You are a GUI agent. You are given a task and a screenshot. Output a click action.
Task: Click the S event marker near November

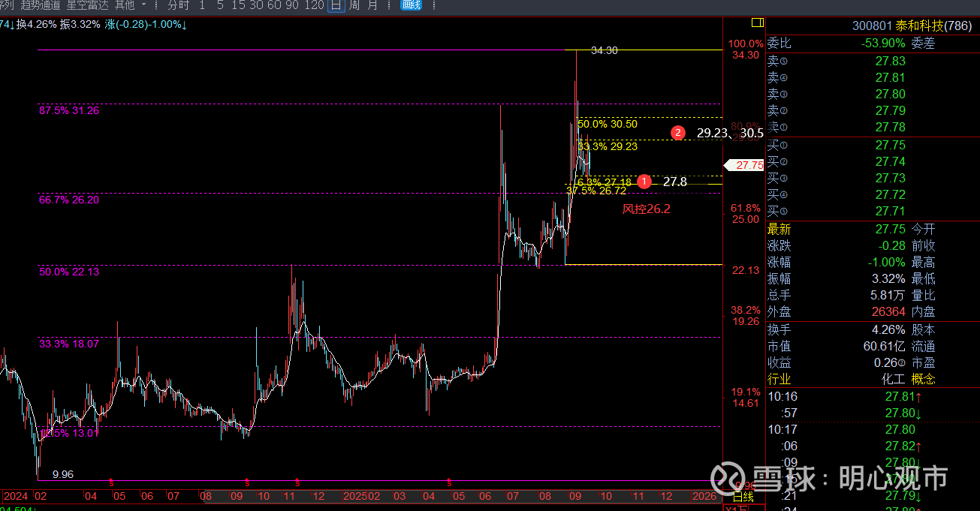pyautogui.click(x=297, y=481)
